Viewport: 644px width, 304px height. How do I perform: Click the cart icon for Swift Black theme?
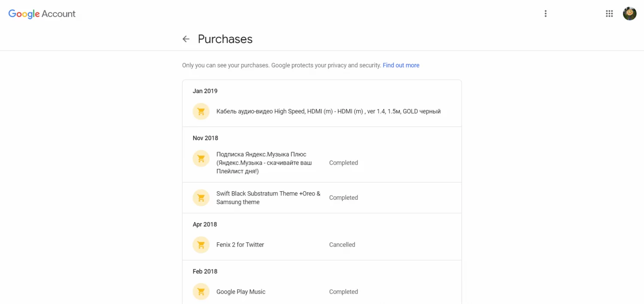[x=201, y=198]
